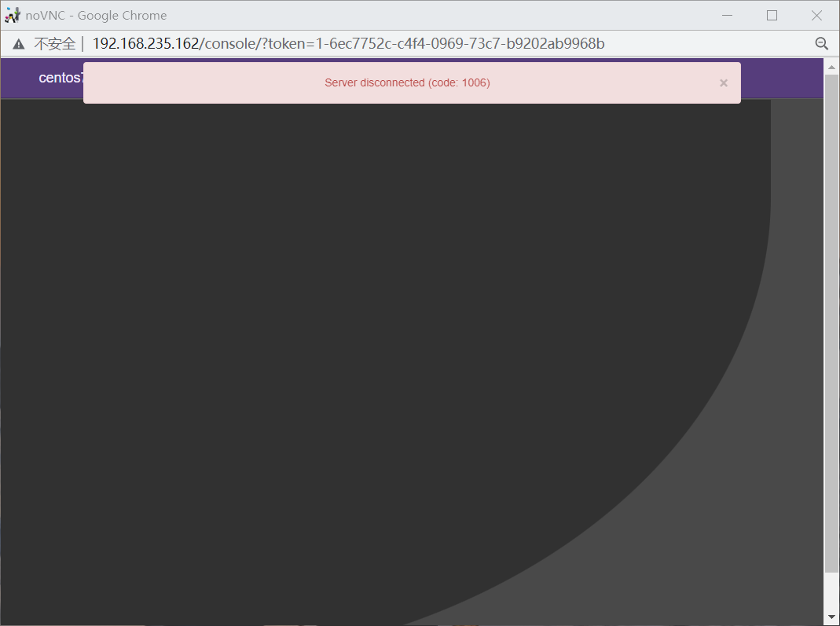
Task: Click the zoom magnifier icon in address bar
Action: [x=821, y=43]
